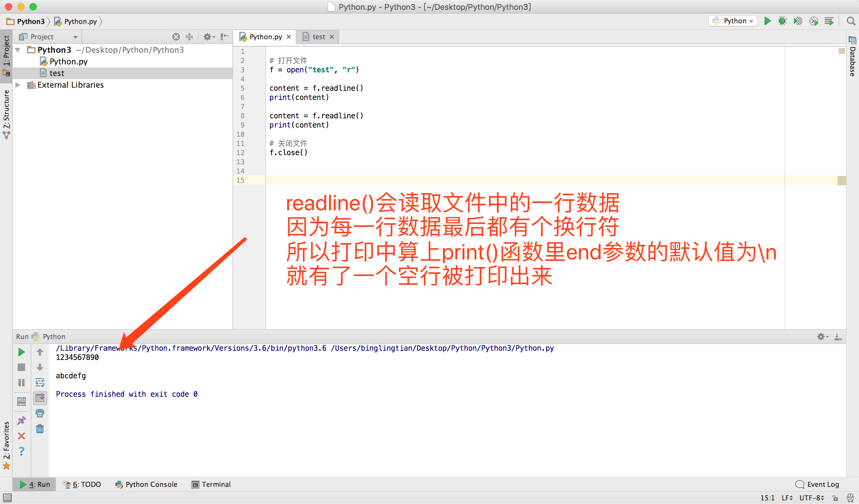Toggle scroll to end in Run console
859x504 pixels.
click(x=40, y=398)
